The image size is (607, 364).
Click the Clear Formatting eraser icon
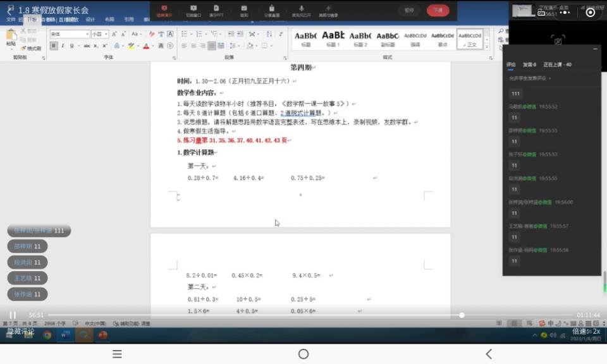152,34
